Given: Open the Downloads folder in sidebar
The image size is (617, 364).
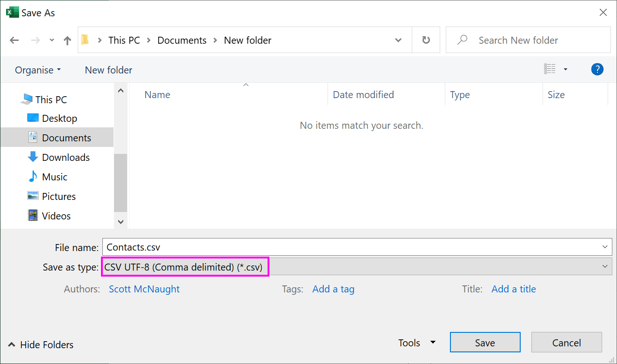Looking at the screenshot, I should point(65,158).
